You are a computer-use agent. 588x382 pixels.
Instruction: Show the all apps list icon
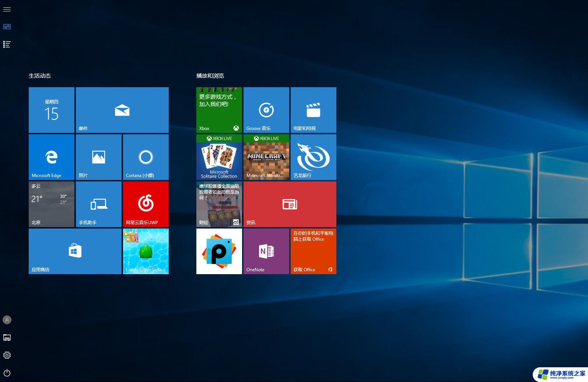click(x=7, y=44)
